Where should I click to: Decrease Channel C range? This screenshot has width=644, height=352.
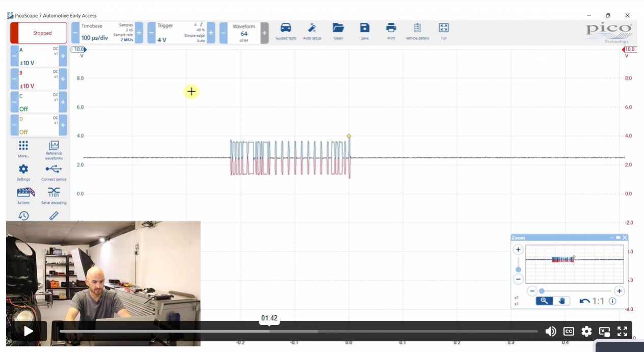tap(14, 102)
